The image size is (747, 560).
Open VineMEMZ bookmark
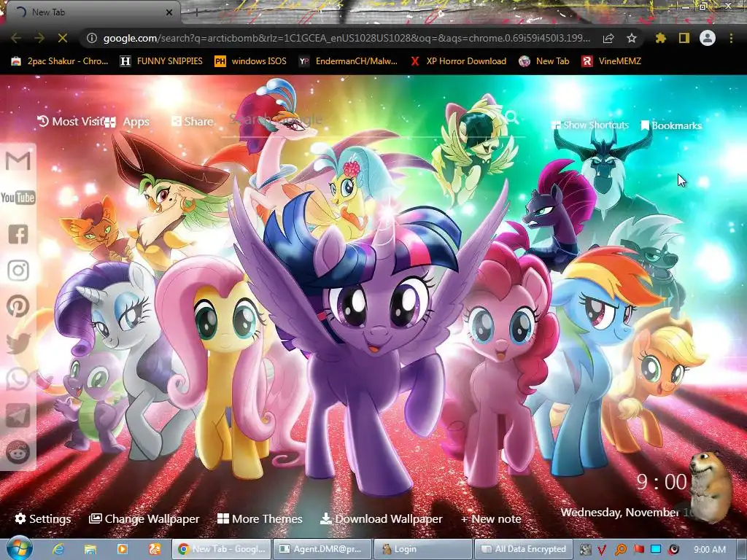[611, 61]
